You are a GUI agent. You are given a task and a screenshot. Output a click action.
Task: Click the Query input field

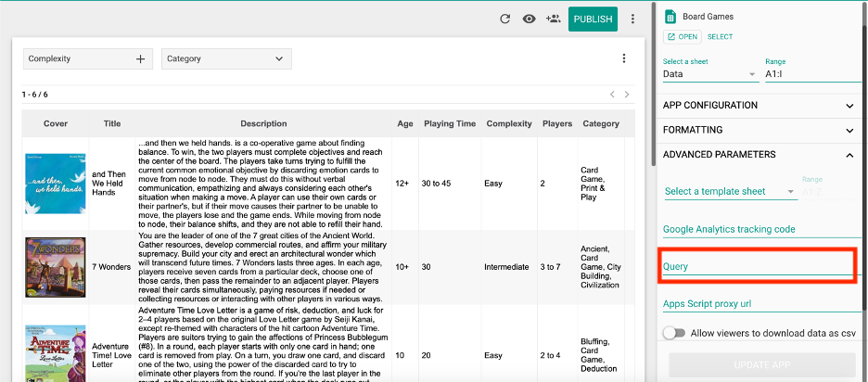[x=759, y=267]
